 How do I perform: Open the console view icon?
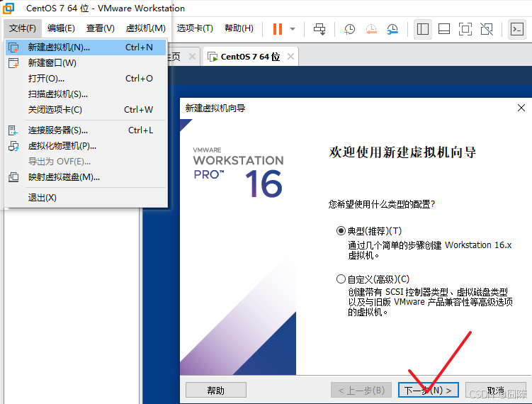coord(516,29)
